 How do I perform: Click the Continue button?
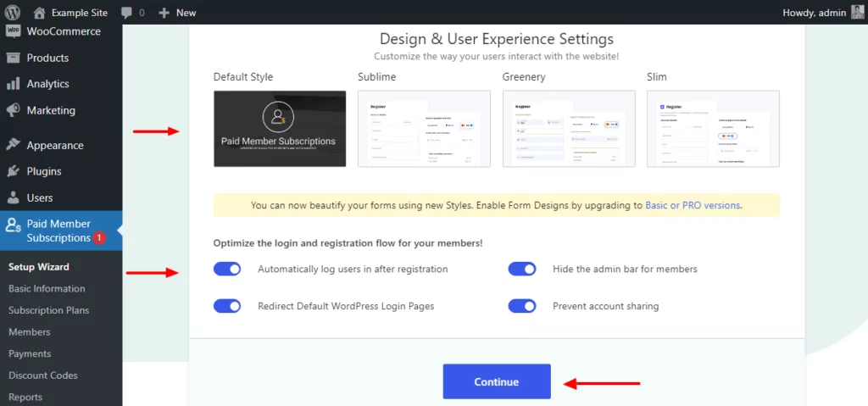click(x=497, y=381)
